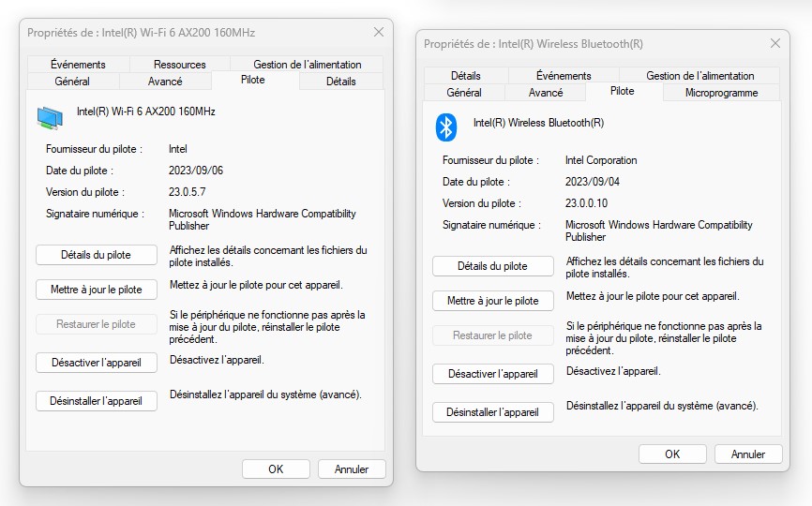Switch to Avancé tab in Bluetooth dialog
This screenshot has width=812, height=506.
coord(546,93)
